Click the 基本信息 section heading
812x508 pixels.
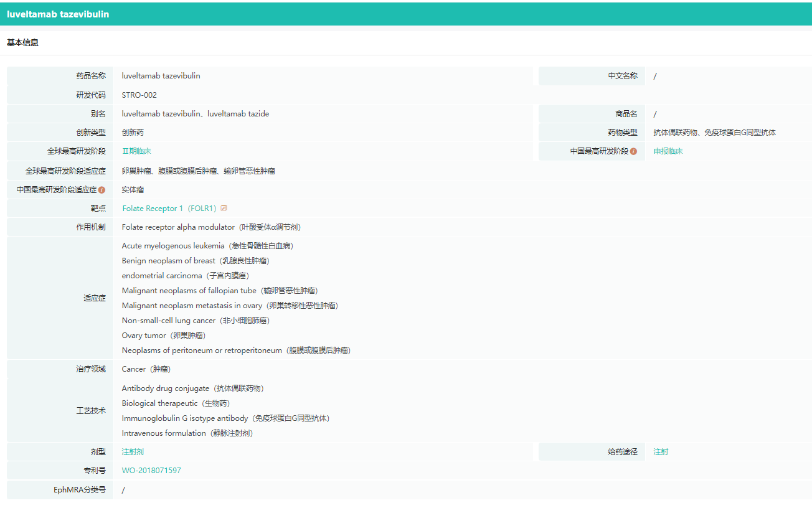[x=22, y=43]
